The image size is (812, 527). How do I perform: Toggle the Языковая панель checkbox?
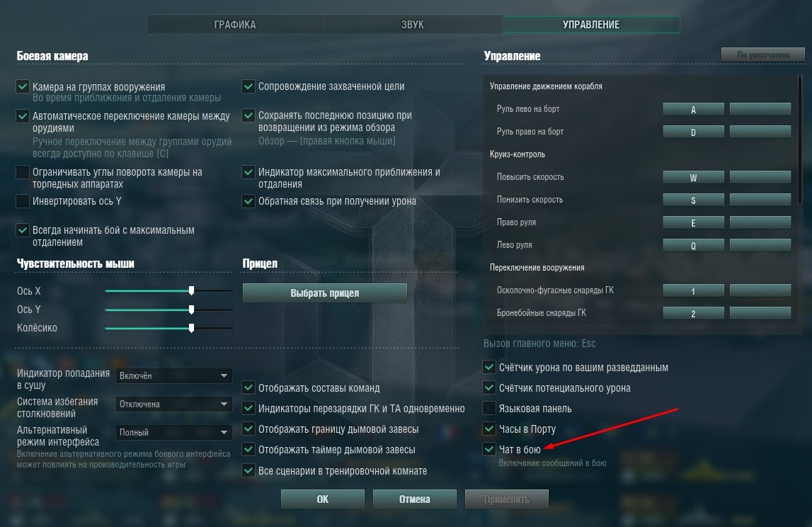[x=489, y=408]
